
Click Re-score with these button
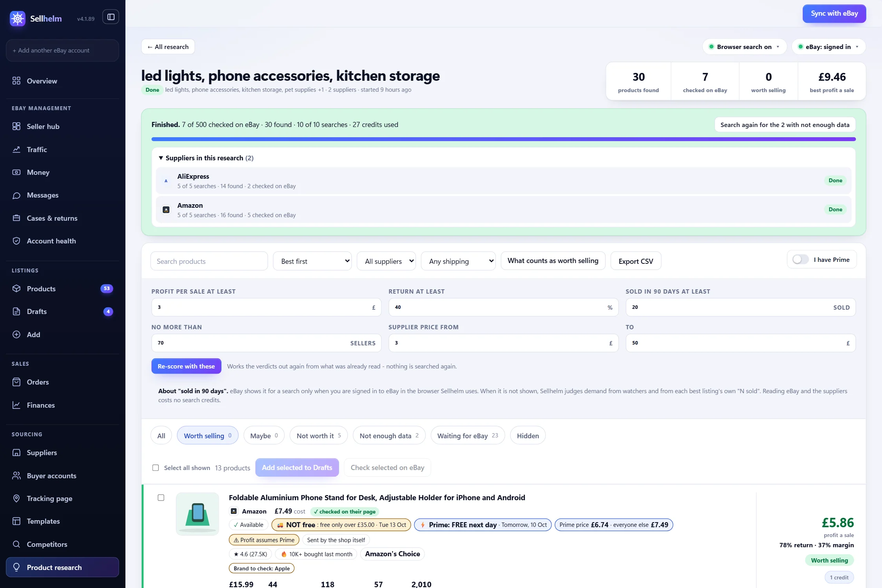(x=186, y=366)
